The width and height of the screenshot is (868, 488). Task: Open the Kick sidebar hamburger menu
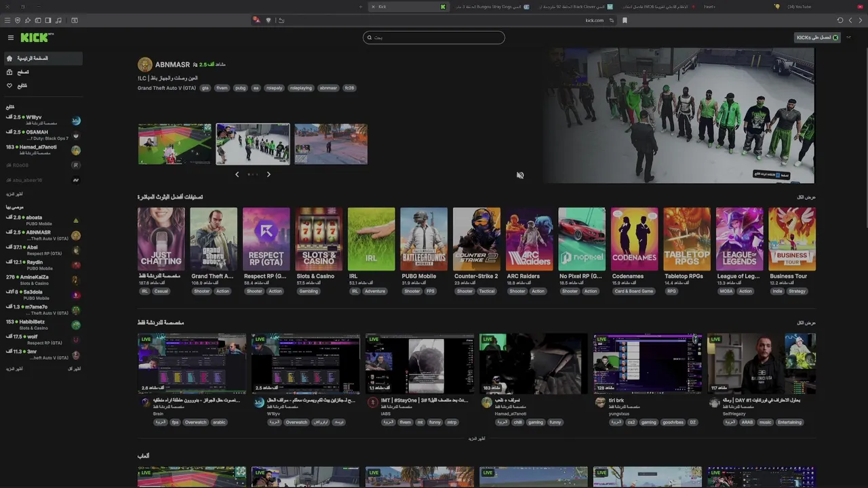11,38
